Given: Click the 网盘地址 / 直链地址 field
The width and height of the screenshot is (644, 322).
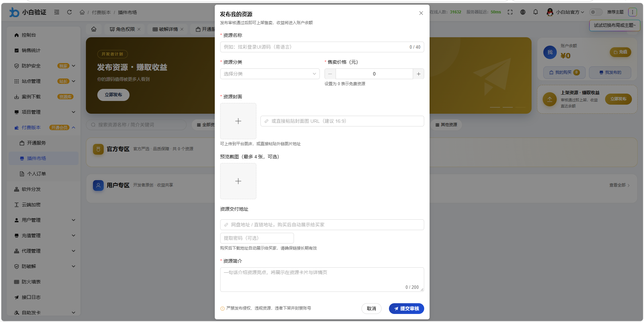Looking at the screenshot, I should (x=322, y=225).
